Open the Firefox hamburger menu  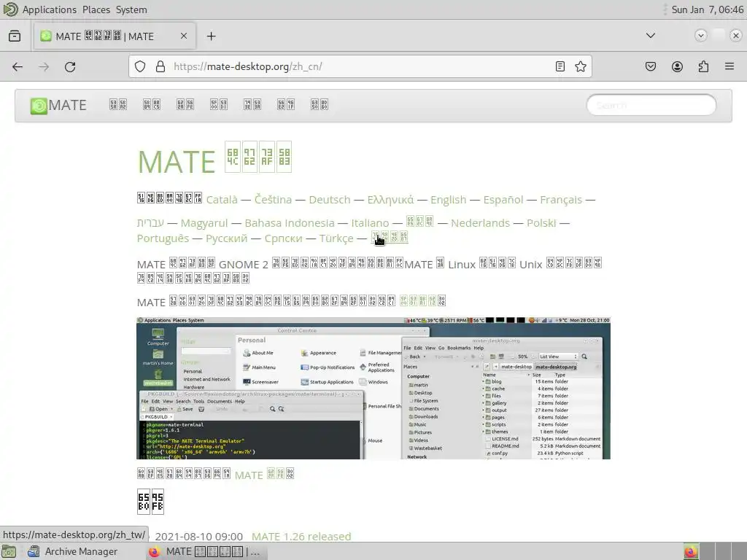[729, 66]
